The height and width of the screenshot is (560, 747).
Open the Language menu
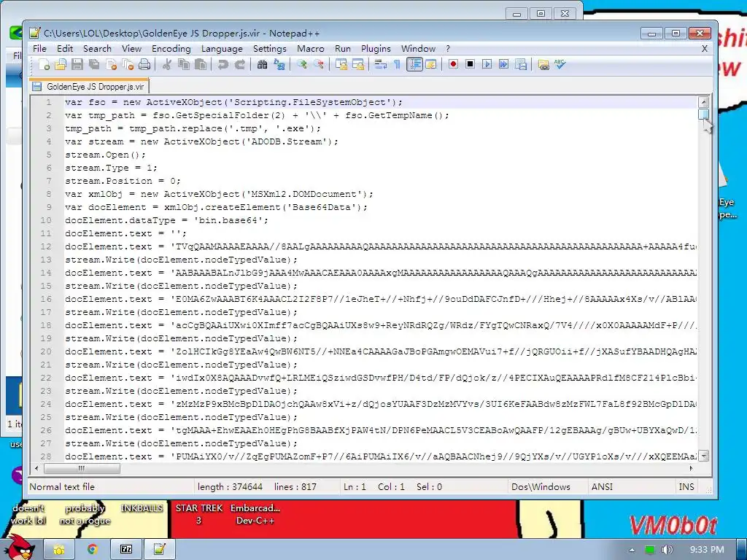coord(222,49)
